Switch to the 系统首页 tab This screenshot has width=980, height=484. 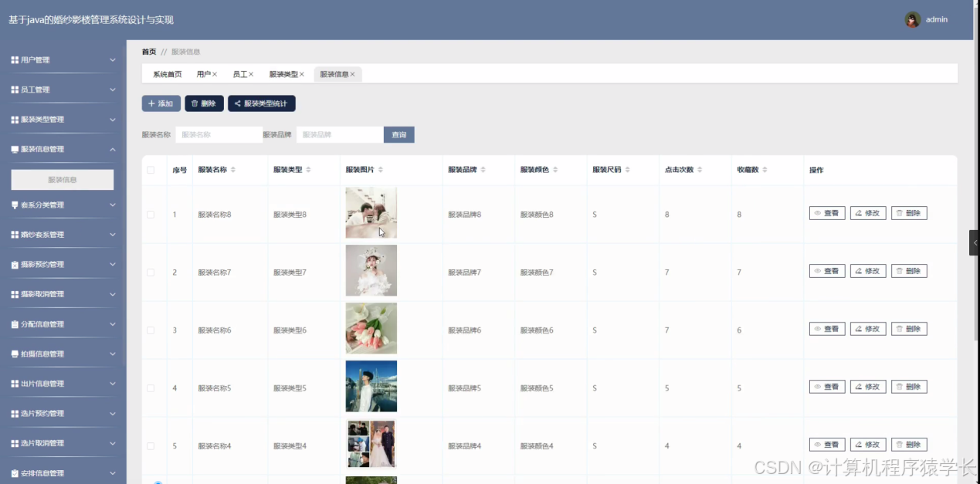168,75
